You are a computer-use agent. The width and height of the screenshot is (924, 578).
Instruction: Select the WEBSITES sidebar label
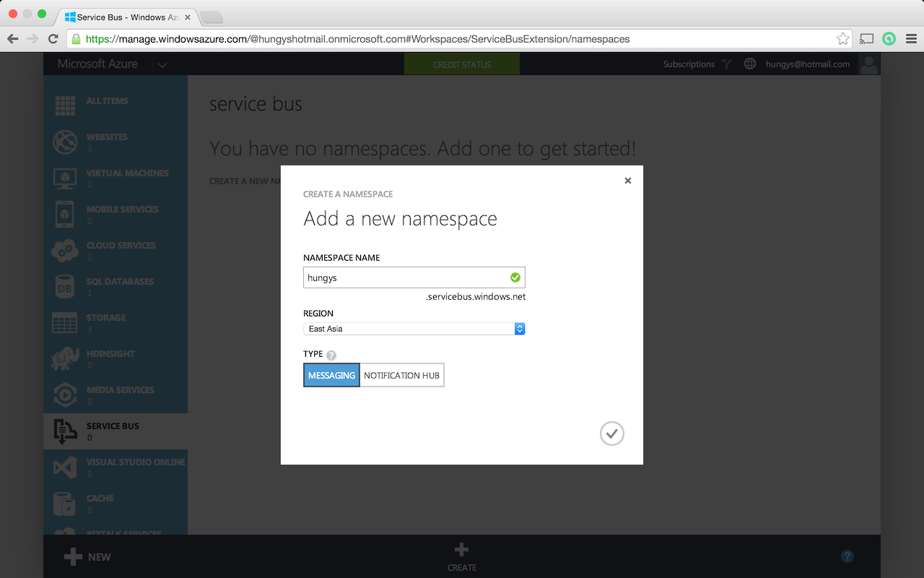click(x=107, y=137)
